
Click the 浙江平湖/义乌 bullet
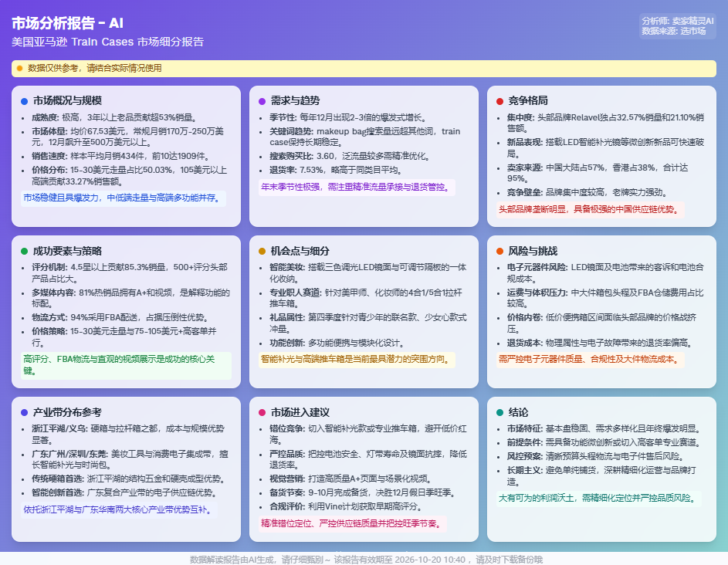click(x=128, y=434)
